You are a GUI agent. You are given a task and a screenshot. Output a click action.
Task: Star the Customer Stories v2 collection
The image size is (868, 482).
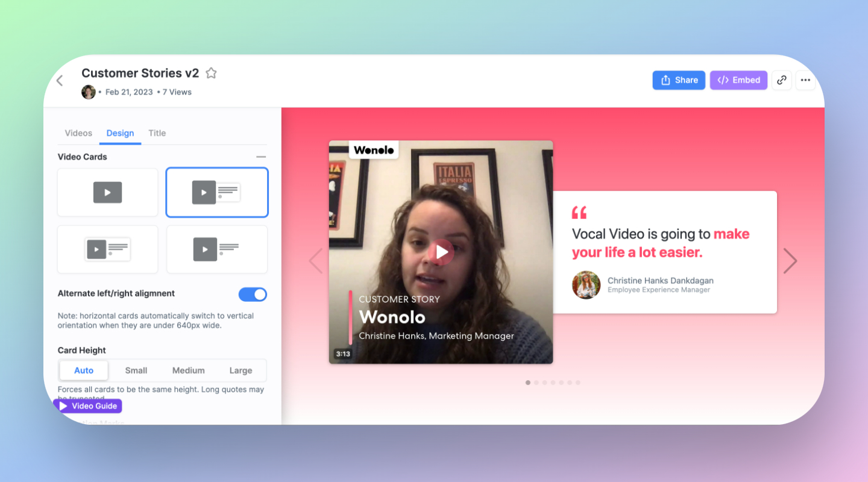point(211,73)
